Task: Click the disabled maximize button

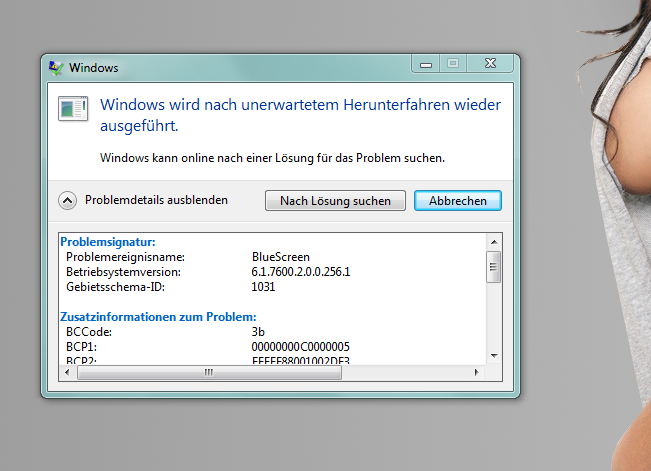Action: click(x=453, y=64)
